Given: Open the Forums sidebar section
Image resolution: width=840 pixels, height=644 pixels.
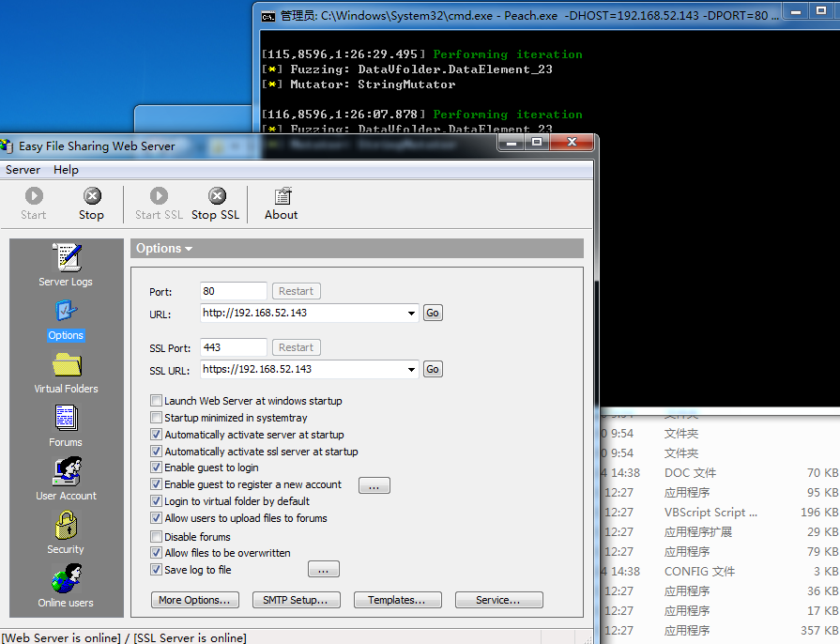Looking at the screenshot, I should pos(66,426).
